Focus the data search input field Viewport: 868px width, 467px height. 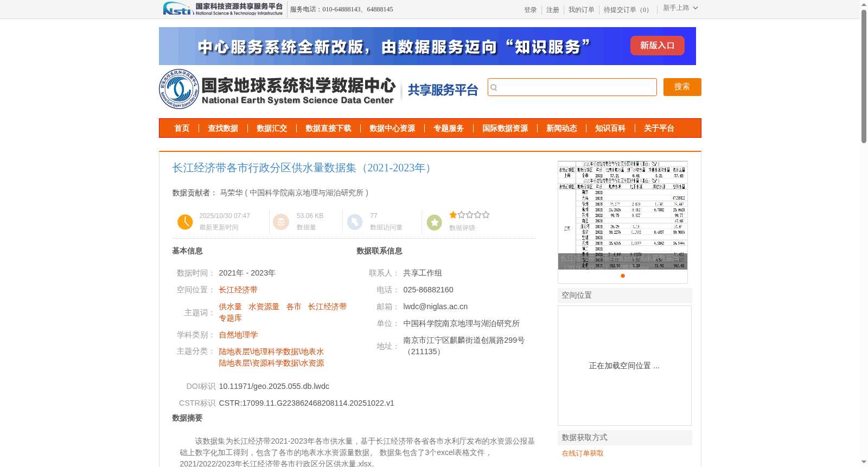(x=572, y=87)
